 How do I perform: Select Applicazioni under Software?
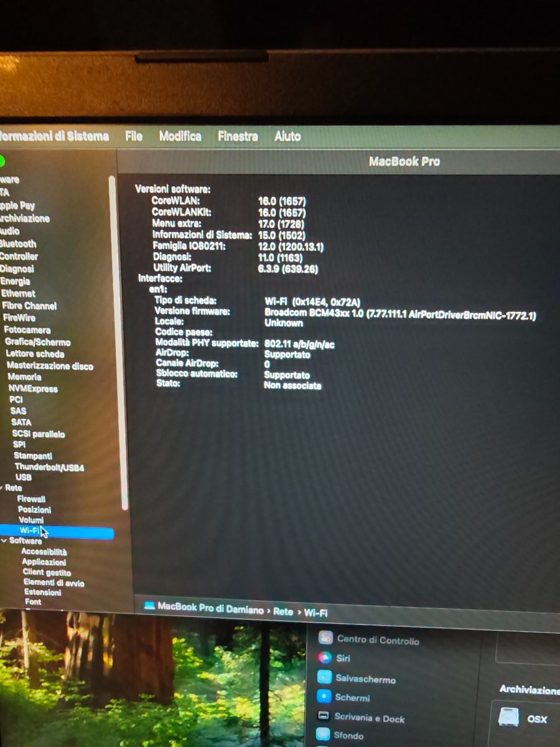(44, 562)
